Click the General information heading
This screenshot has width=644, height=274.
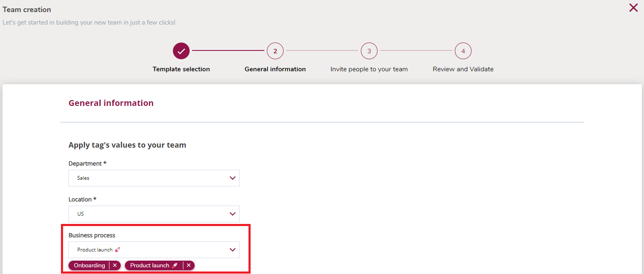[x=111, y=103]
